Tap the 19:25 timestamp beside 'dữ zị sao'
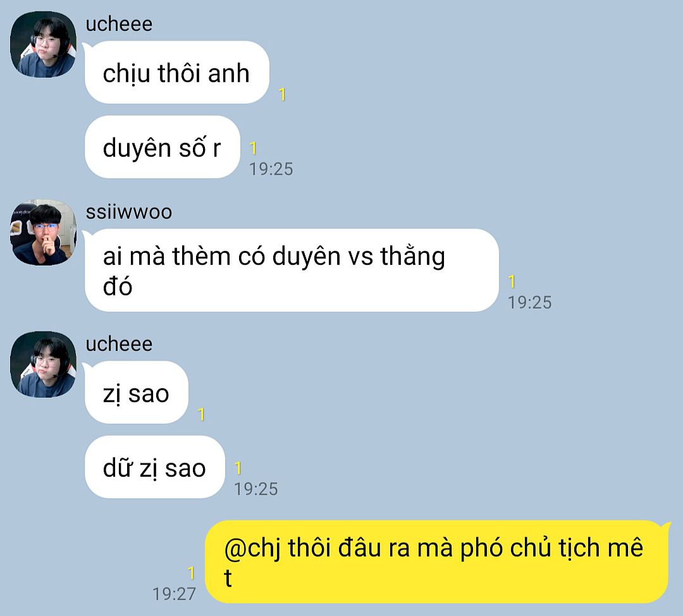The height and width of the screenshot is (616, 683). (x=256, y=489)
